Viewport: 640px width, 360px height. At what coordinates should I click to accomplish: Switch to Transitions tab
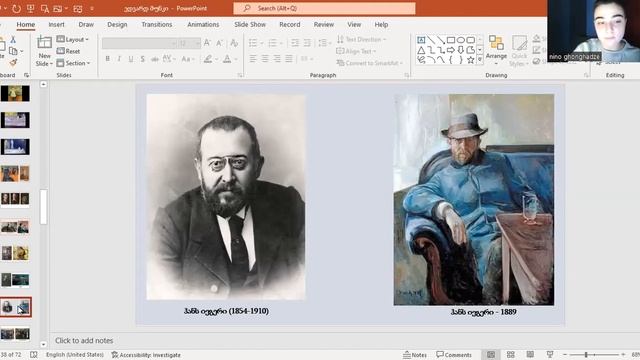[157, 24]
